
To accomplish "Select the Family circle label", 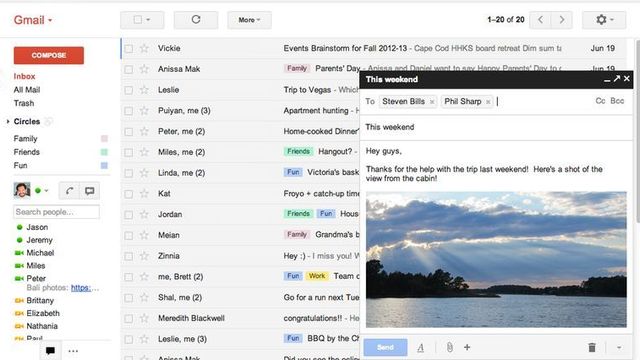I will (x=25, y=139).
